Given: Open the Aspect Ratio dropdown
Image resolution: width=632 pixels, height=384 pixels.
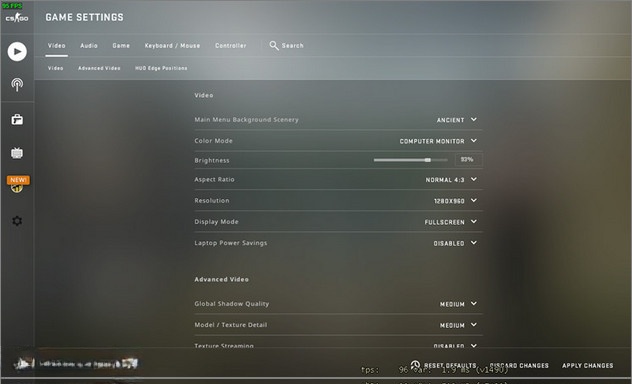Looking at the screenshot, I should pyautogui.click(x=451, y=180).
